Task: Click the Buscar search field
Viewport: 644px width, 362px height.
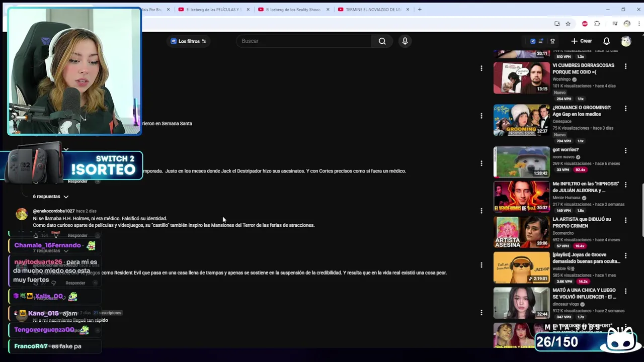Action: [304, 41]
